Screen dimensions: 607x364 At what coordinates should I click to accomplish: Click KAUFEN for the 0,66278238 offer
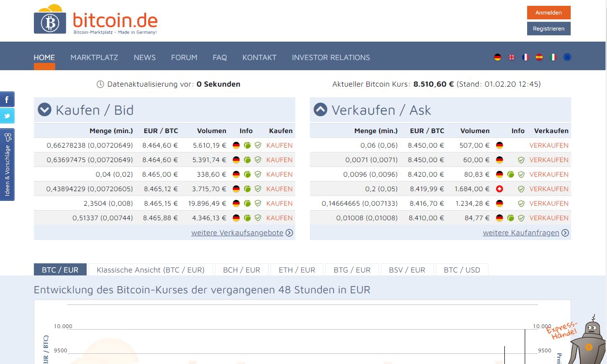pos(279,145)
